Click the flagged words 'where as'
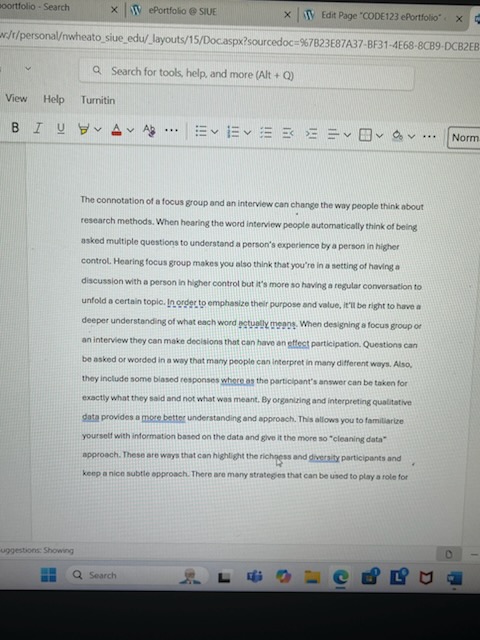 pos(238,381)
